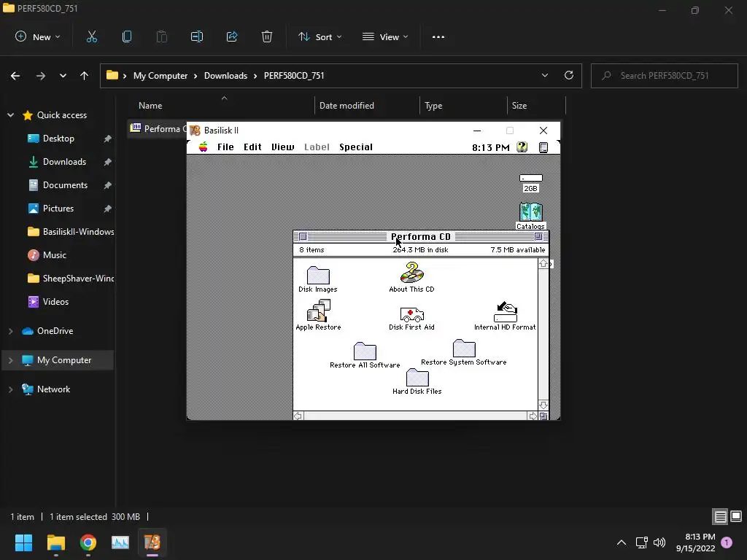Click the Share icon in Explorer toolbar
This screenshot has height=560, width=747.
[x=232, y=36]
